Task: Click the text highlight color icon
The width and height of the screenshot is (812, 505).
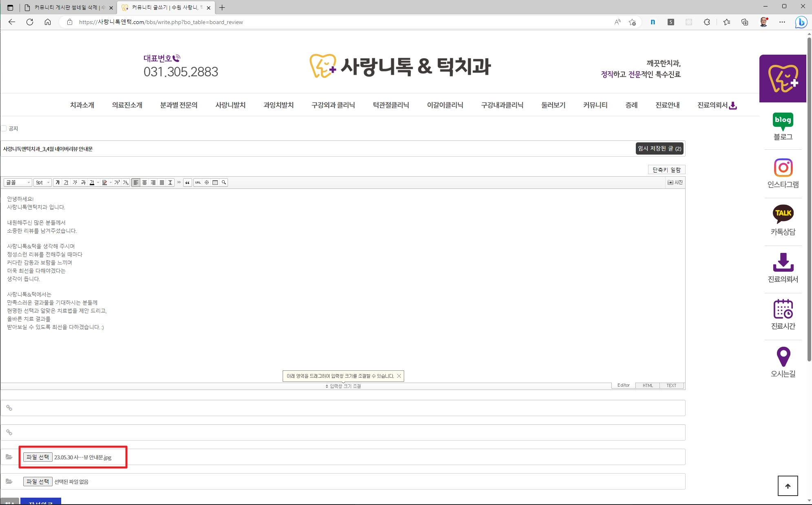Action: tap(104, 182)
